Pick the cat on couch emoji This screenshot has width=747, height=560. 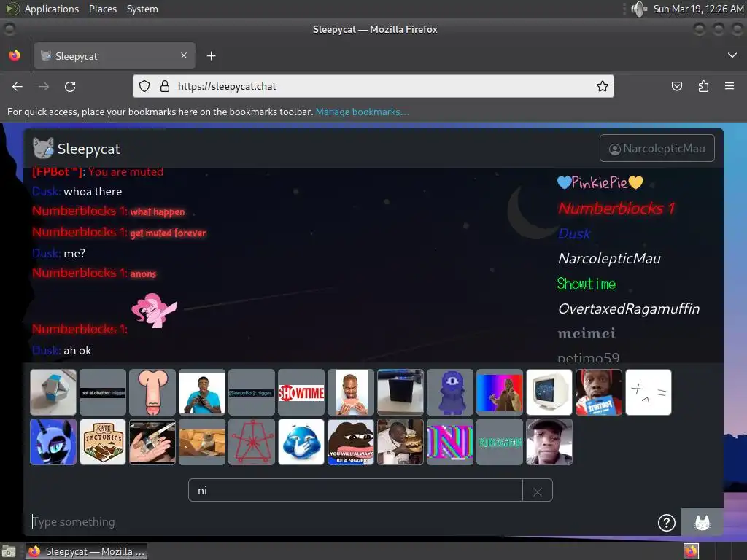(x=202, y=442)
